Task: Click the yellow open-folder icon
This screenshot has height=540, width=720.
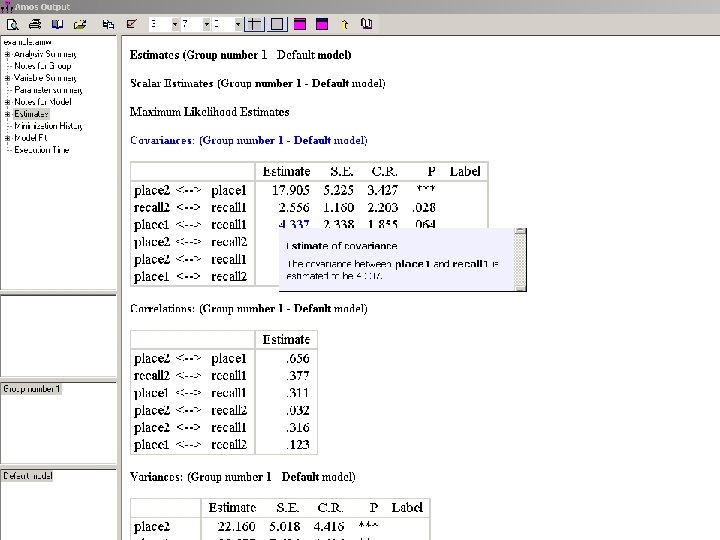Action: [x=80, y=24]
